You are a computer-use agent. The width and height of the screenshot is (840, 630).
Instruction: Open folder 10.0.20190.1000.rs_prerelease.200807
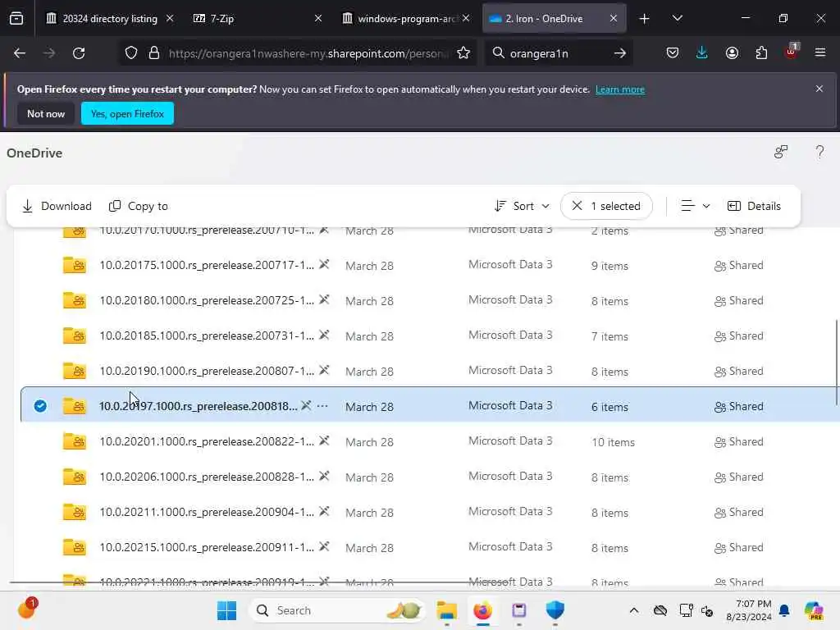(x=207, y=371)
